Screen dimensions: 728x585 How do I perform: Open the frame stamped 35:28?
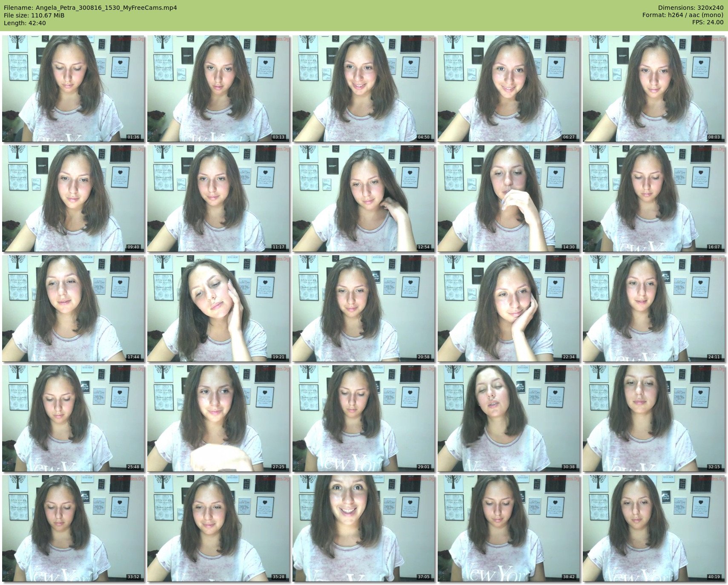click(x=218, y=528)
